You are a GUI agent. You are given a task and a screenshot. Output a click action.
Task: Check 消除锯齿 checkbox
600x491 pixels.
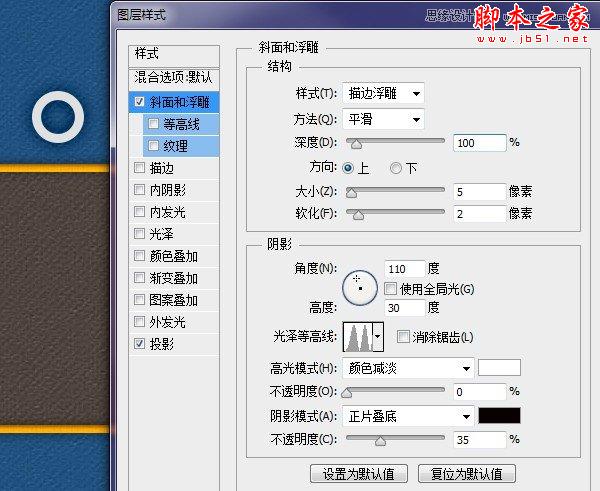[403, 337]
